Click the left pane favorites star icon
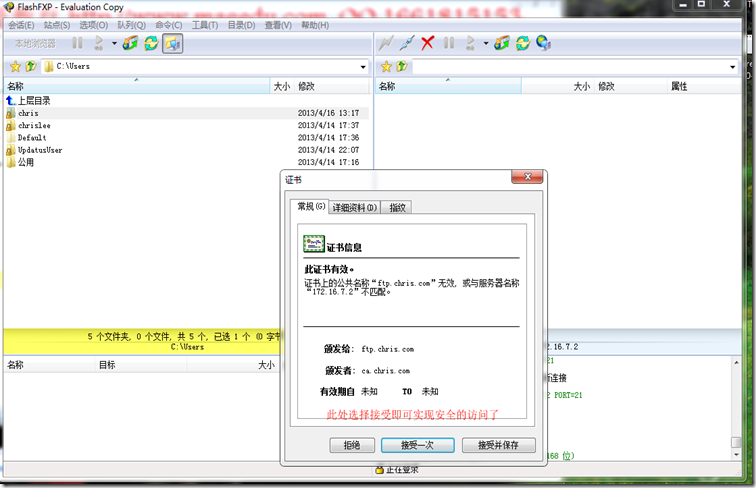This screenshot has height=488, width=756. click(15, 67)
